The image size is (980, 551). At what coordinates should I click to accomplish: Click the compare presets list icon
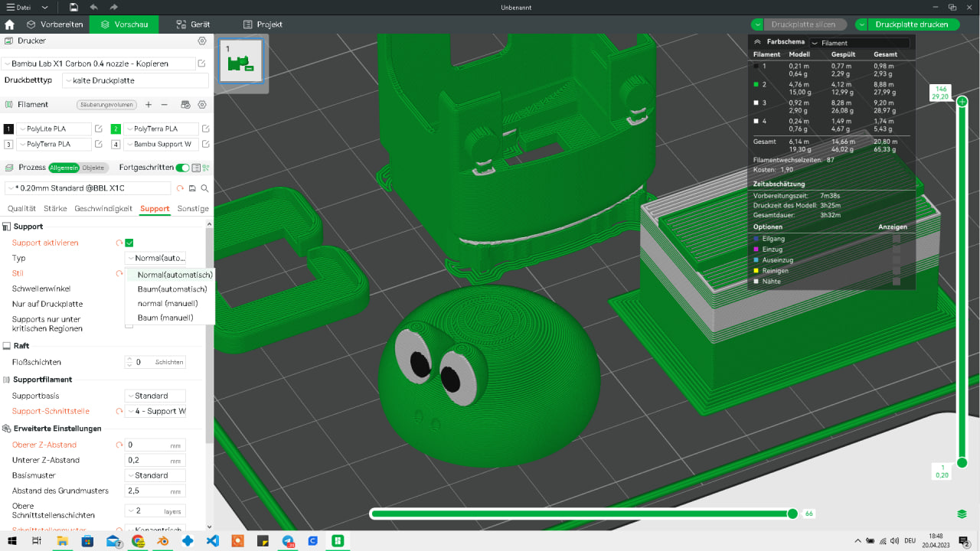click(x=197, y=168)
